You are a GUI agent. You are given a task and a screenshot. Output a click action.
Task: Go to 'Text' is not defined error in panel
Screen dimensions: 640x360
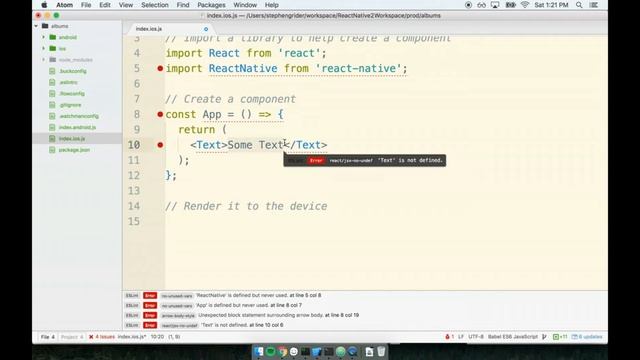click(x=242, y=325)
